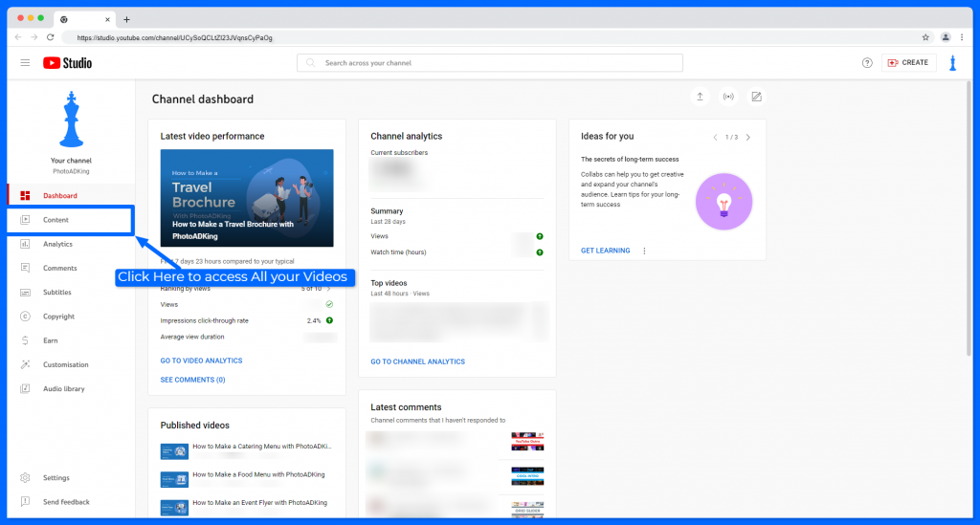Screen dimensions: 980x525
Task: Click the Food Menu video thumbnail
Action: [x=174, y=479]
